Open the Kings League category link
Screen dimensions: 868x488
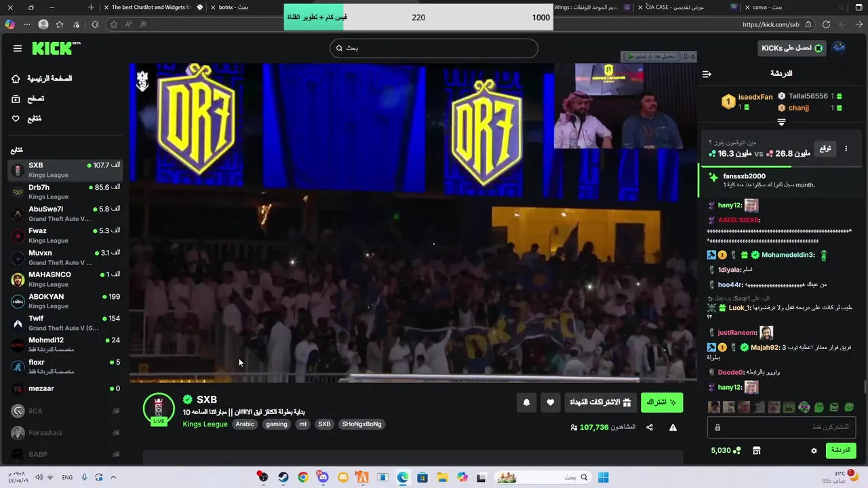(205, 424)
